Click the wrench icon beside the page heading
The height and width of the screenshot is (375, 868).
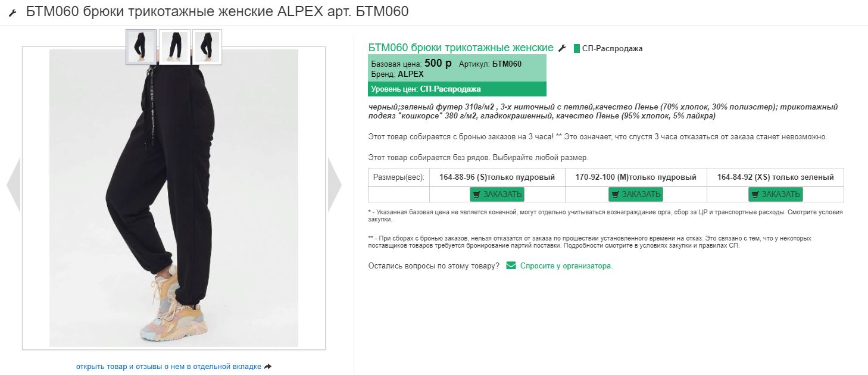pos(13,14)
